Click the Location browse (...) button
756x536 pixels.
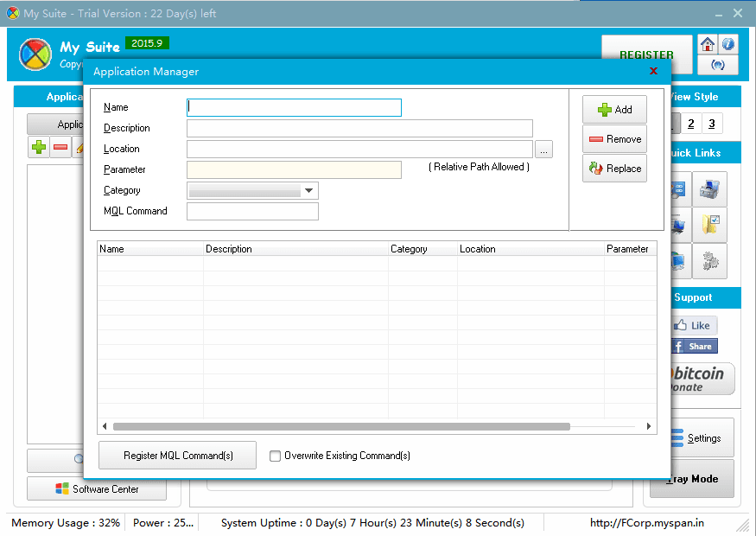coord(543,150)
